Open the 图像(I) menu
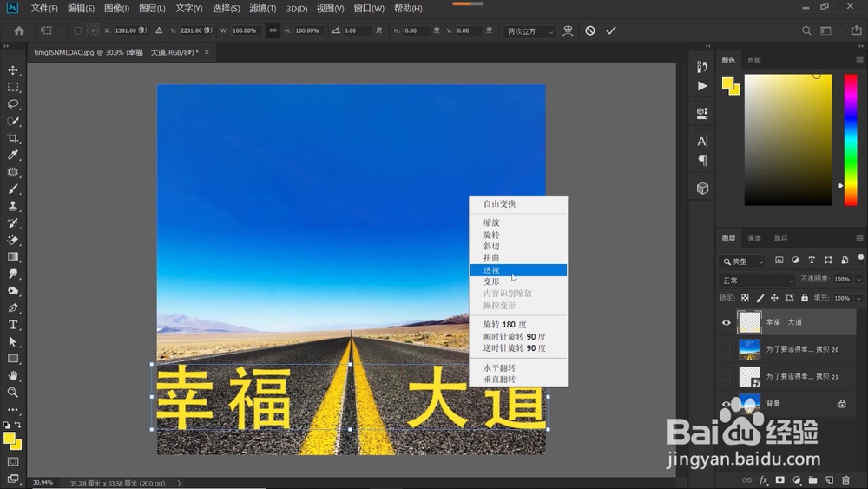The width and height of the screenshot is (868, 489). 117,9
